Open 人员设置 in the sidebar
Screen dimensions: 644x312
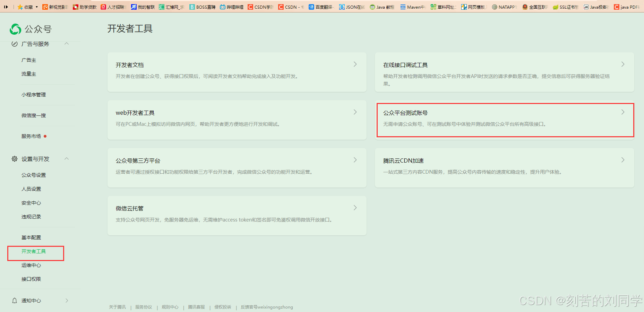(x=31, y=189)
